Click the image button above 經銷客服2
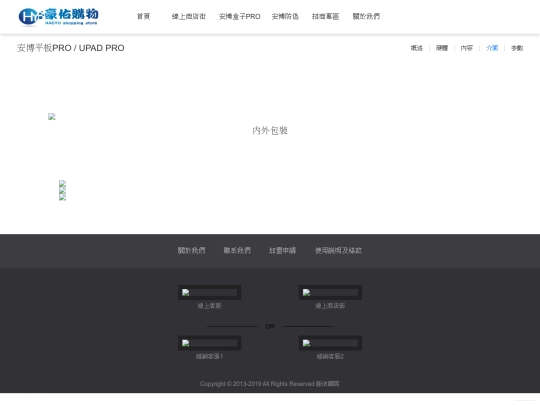Viewport: 540px width, 405px height. [x=330, y=343]
